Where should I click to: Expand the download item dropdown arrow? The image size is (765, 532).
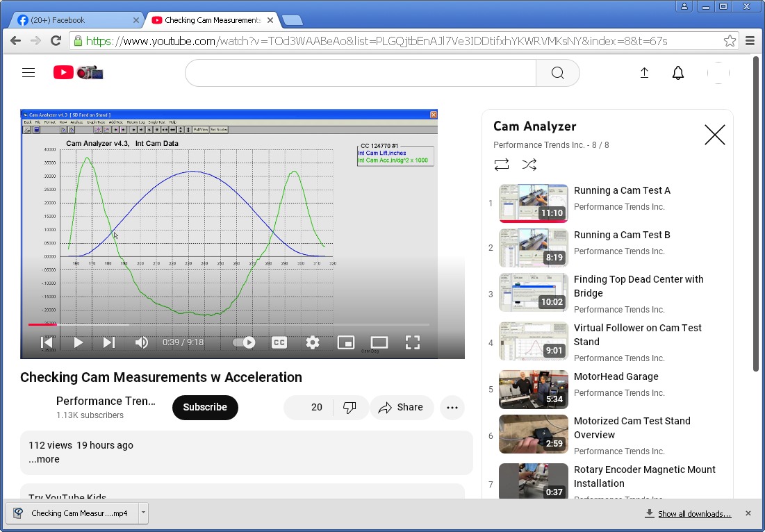tap(143, 513)
